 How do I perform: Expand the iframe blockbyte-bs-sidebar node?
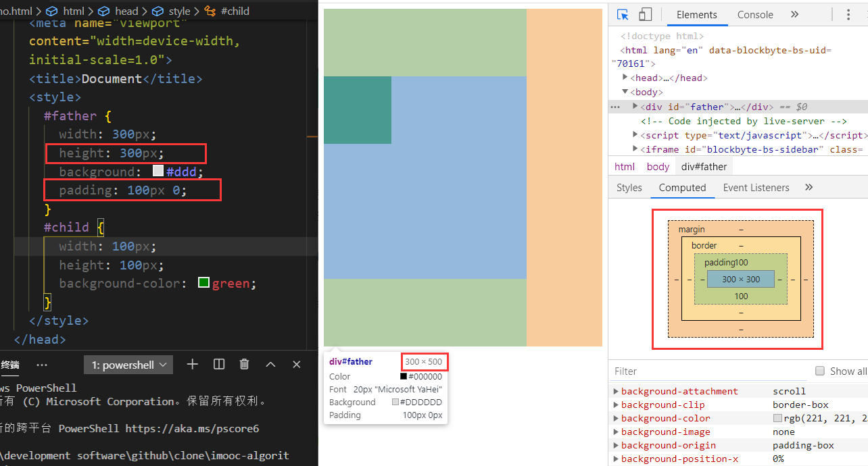click(635, 149)
